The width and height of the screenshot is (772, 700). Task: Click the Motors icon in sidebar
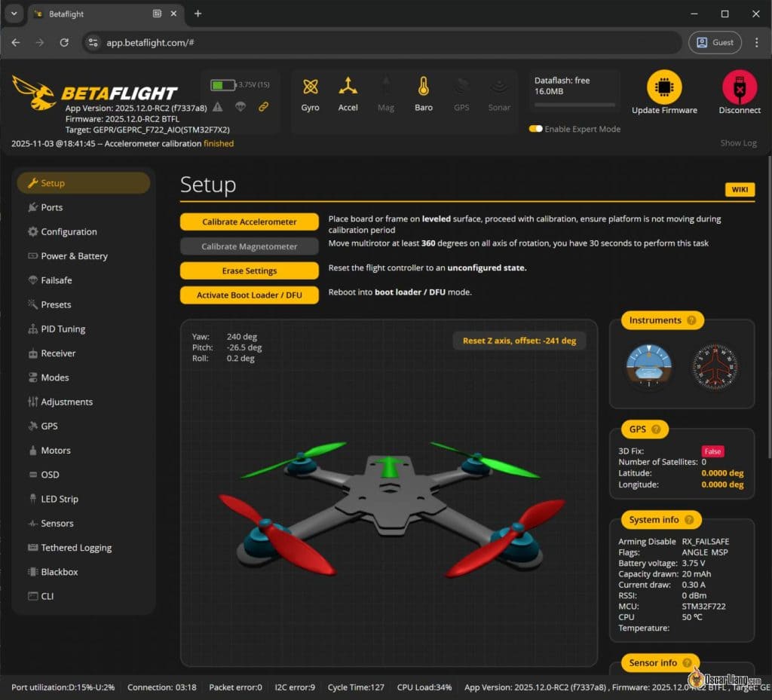point(33,450)
